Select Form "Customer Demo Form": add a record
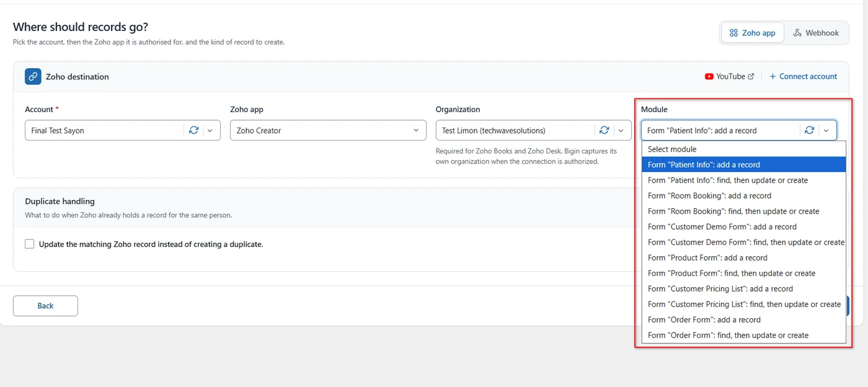The width and height of the screenshot is (868, 387). [x=744, y=227]
